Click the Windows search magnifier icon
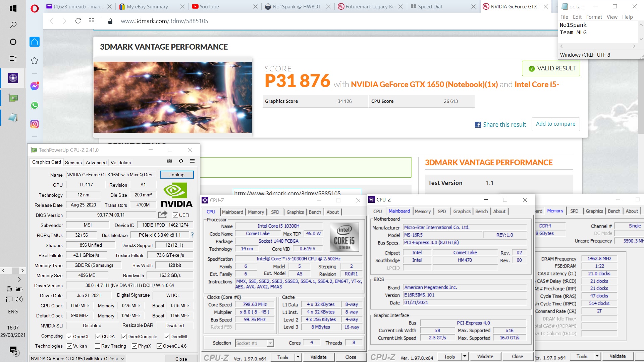 13,25
